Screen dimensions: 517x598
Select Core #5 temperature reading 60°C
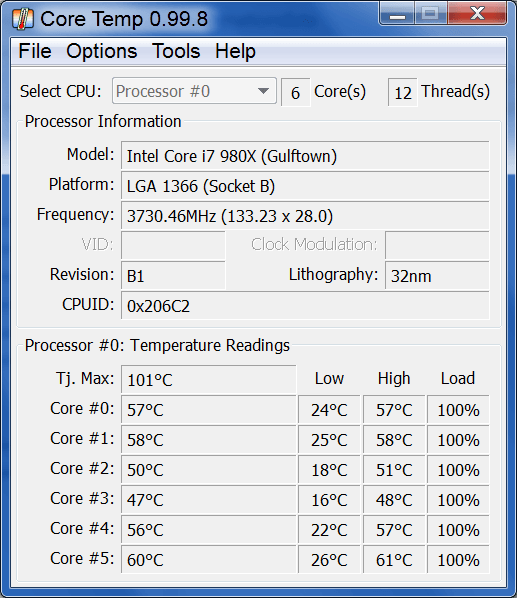click(x=209, y=559)
